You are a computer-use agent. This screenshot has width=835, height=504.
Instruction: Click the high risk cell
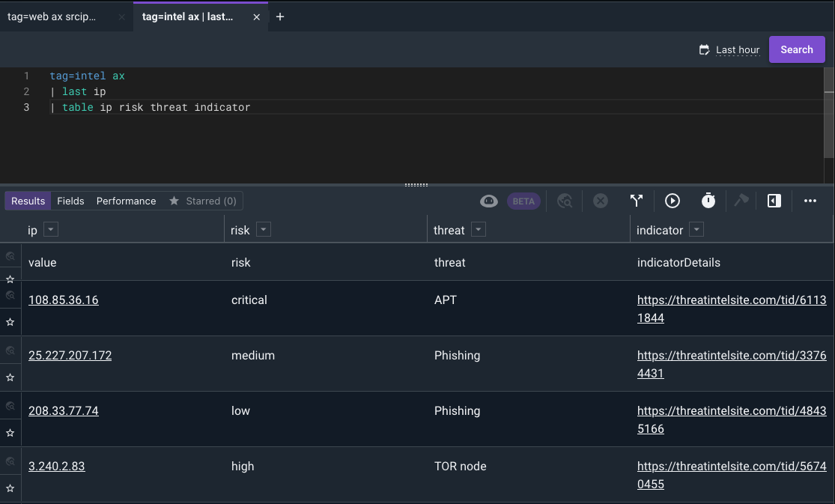click(x=243, y=466)
